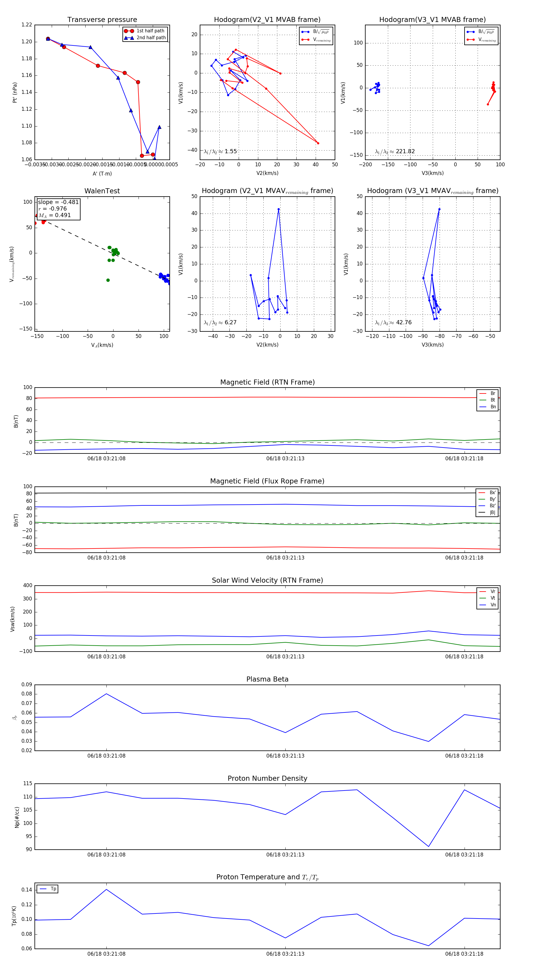Click the 'Hodogram (V2_V1 MVAV remaining frame)' title
The width and height of the screenshot is (535, 980).
pyautogui.click(x=267, y=191)
